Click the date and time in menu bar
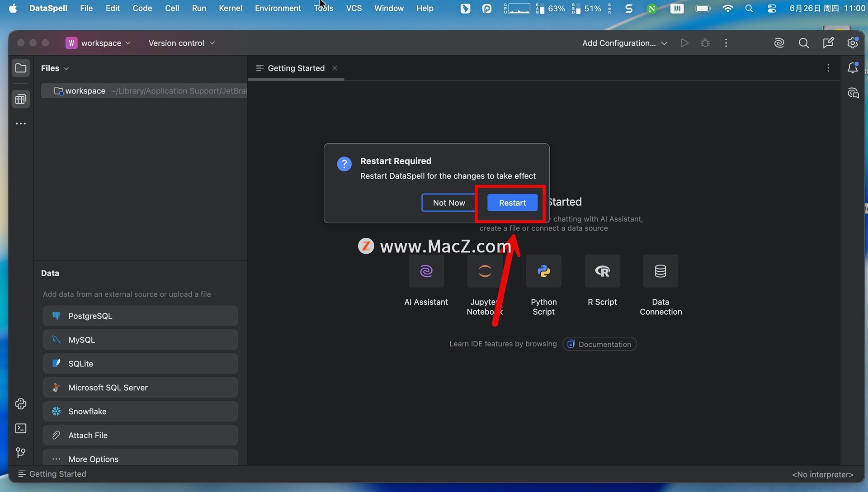Screen dimensions: 868x492 pyautogui.click(x=827, y=8)
